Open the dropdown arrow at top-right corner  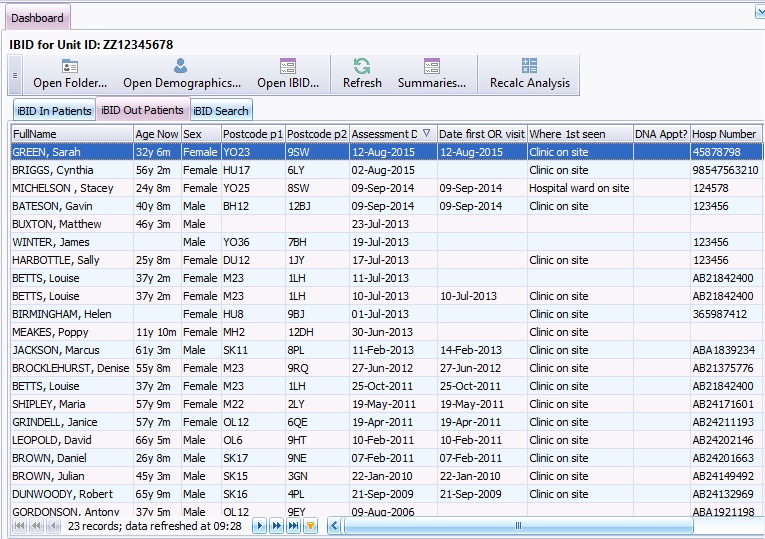click(759, 12)
